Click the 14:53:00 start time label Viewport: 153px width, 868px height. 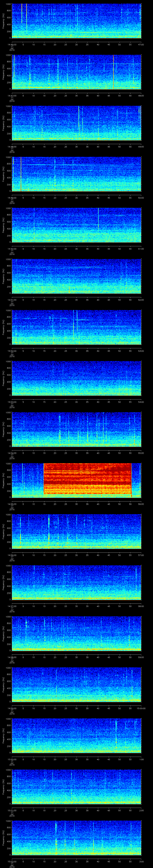point(12,402)
